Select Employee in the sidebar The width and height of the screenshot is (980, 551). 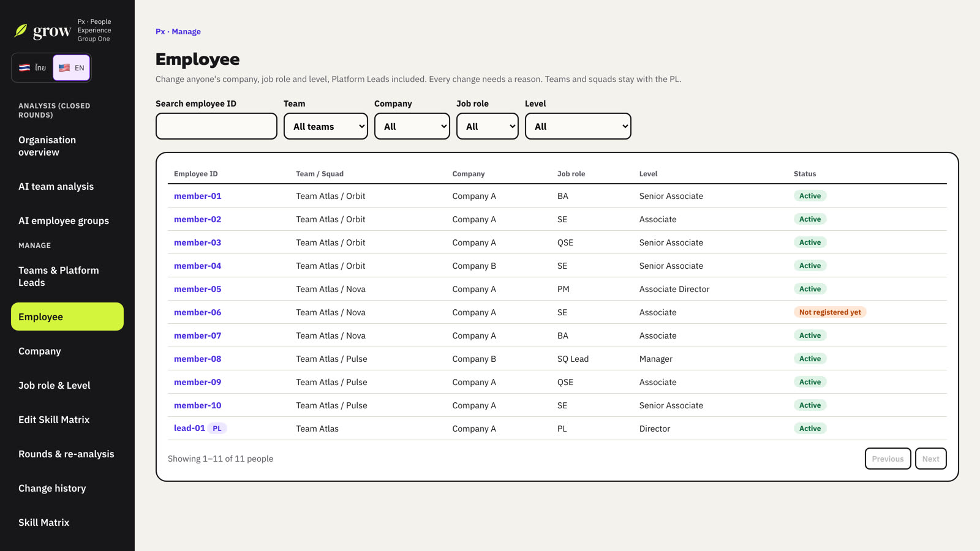(x=67, y=317)
